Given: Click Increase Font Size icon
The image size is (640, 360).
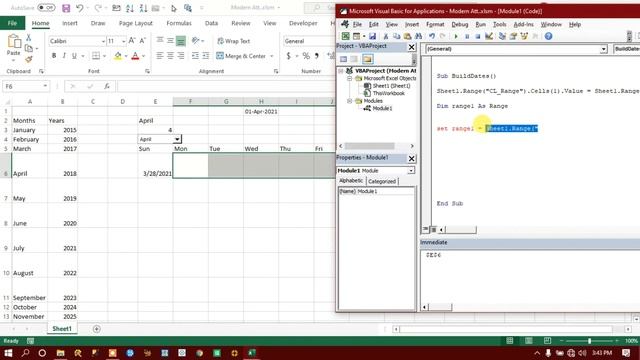Looking at the screenshot, I should [x=132, y=41].
